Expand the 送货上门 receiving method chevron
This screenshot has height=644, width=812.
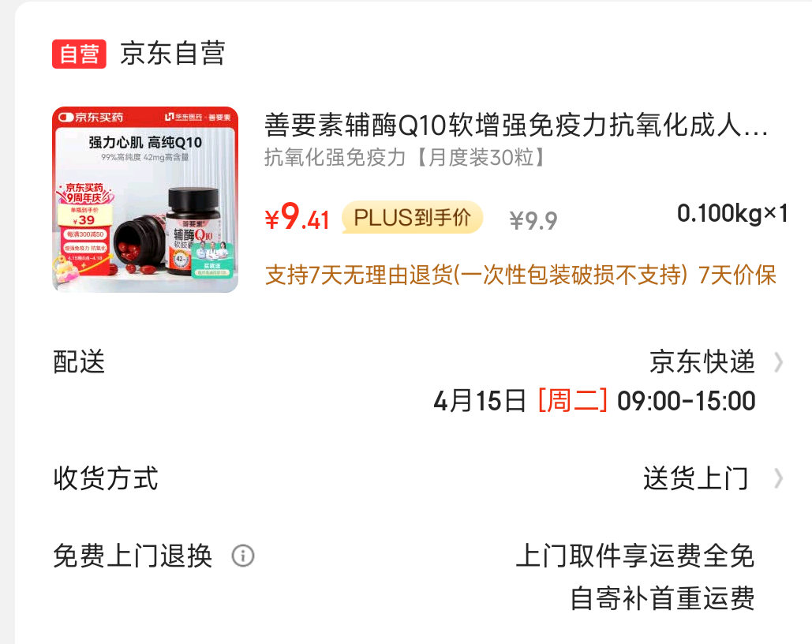click(x=778, y=478)
